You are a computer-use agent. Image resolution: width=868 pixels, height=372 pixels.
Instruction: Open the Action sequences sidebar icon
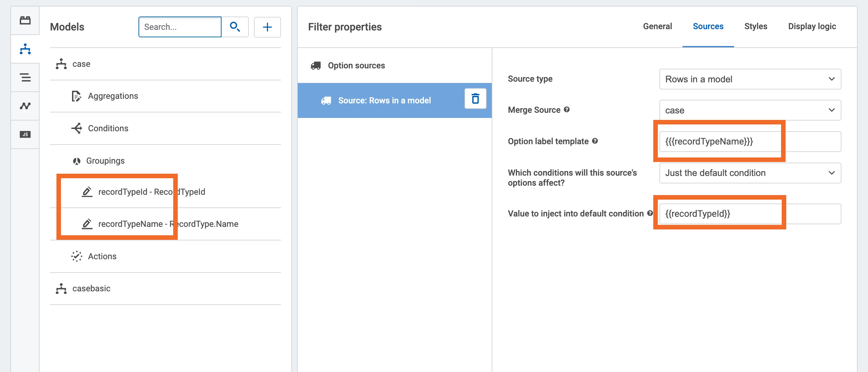tap(25, 106)
